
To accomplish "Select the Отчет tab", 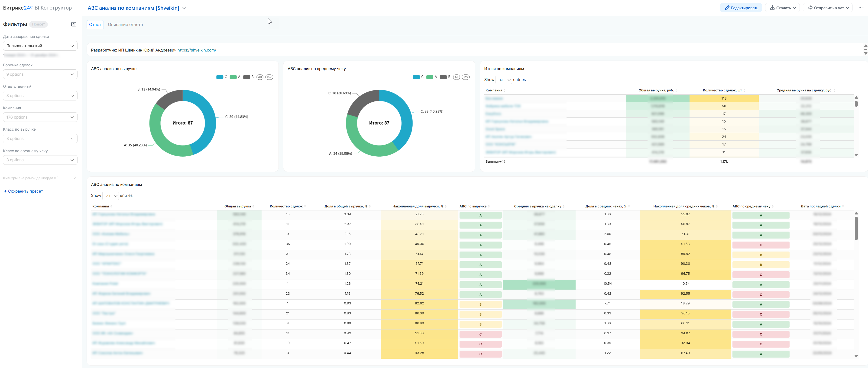I will [x=95, y=25].
